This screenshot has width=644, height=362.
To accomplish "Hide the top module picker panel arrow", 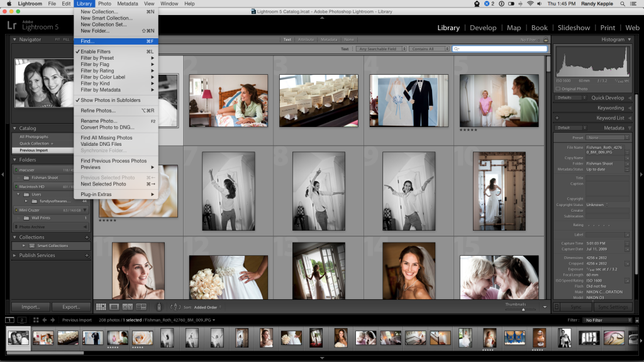I will click(x=322, y=18).
